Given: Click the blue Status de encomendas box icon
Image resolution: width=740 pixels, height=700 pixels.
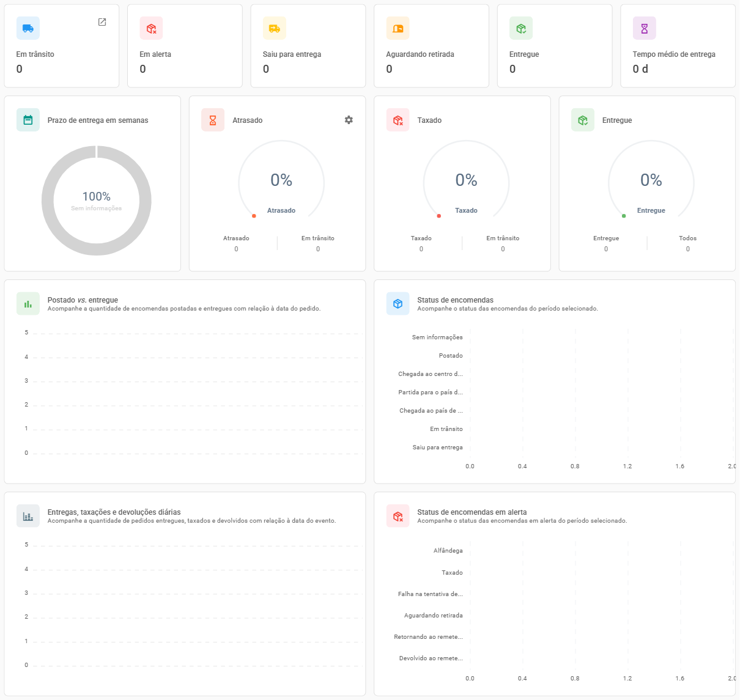Looking at the screenshot, I should point(398,304).
